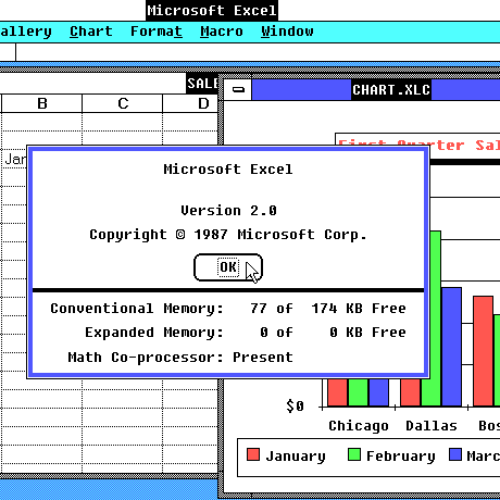
Task: Click the Microsoft Excel application title
Action: tap(212, 10)
